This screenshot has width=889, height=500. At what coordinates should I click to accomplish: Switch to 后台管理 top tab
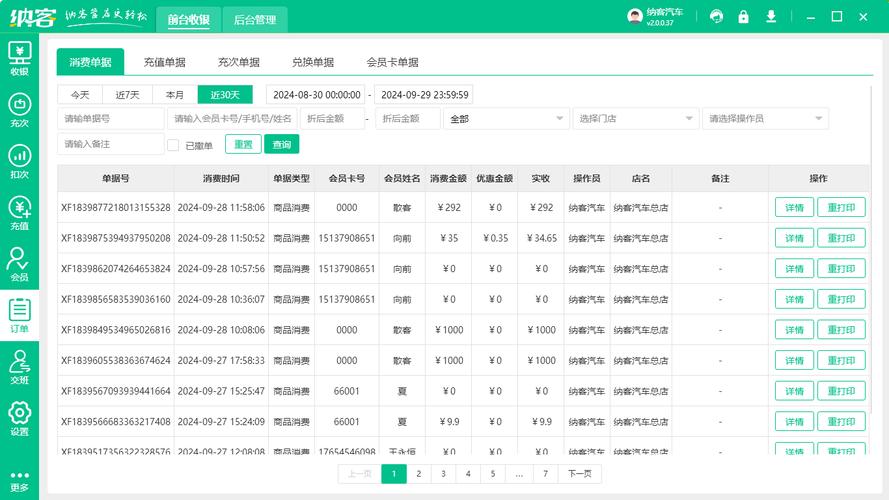coord(255,20)
